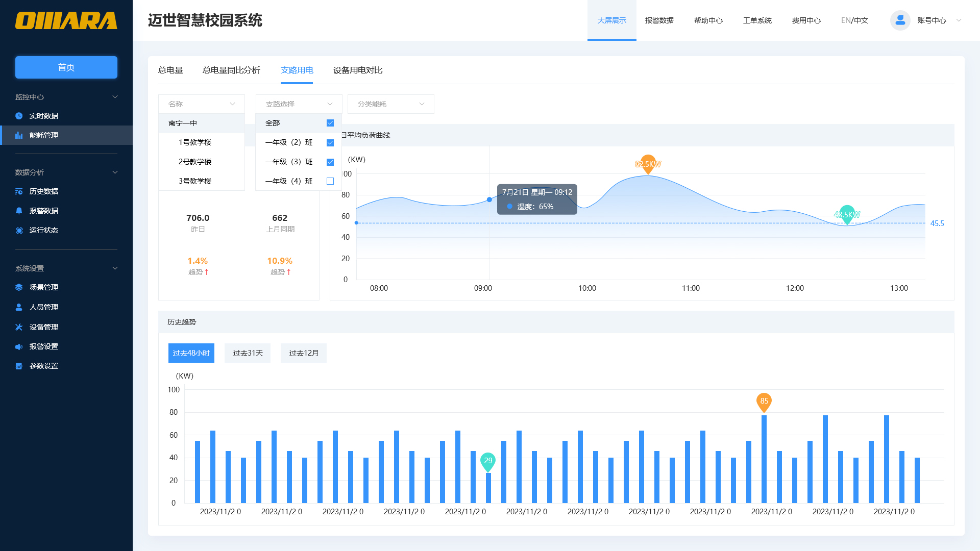Check 一年级（4）班 checkbox

(330, 181)
